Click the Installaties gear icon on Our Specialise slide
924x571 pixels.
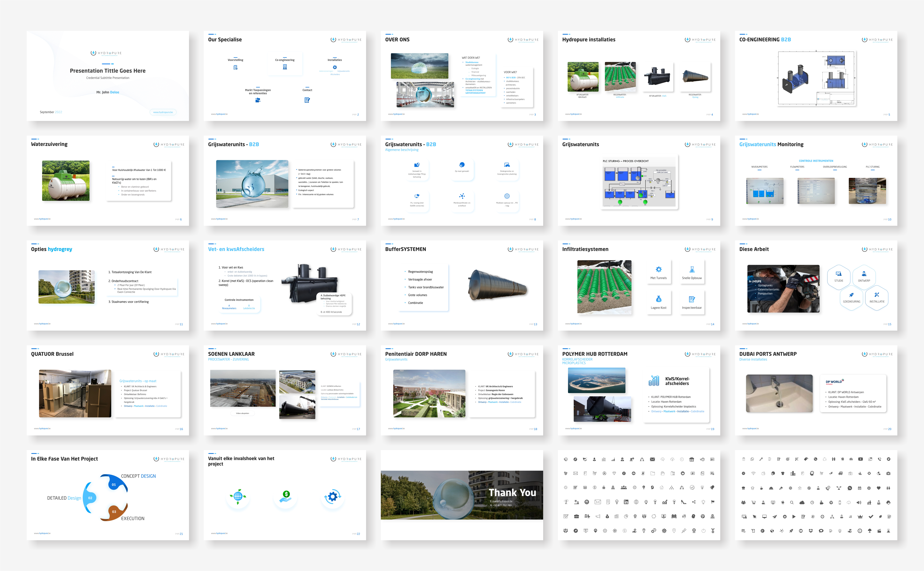(335, 67)
